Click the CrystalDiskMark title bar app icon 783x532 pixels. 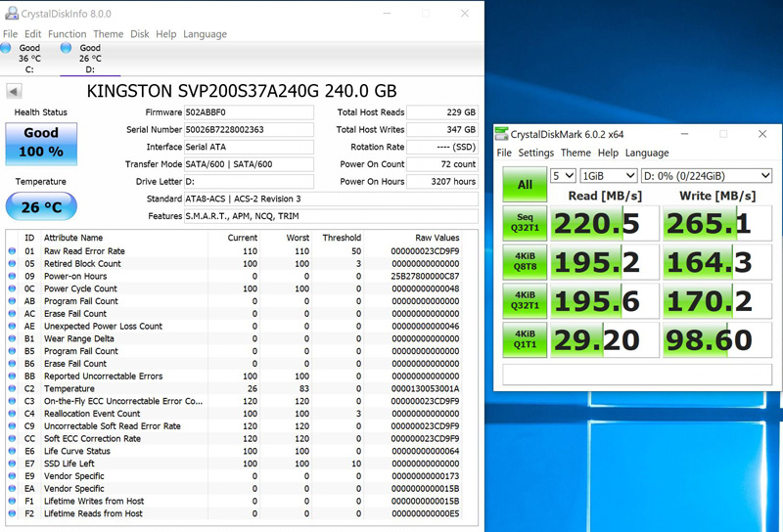pos(502,134)
